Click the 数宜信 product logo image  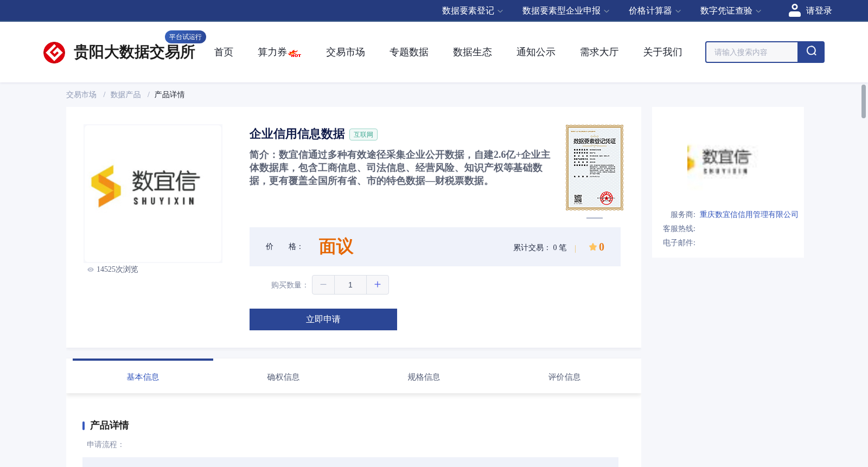coord(153,194)
